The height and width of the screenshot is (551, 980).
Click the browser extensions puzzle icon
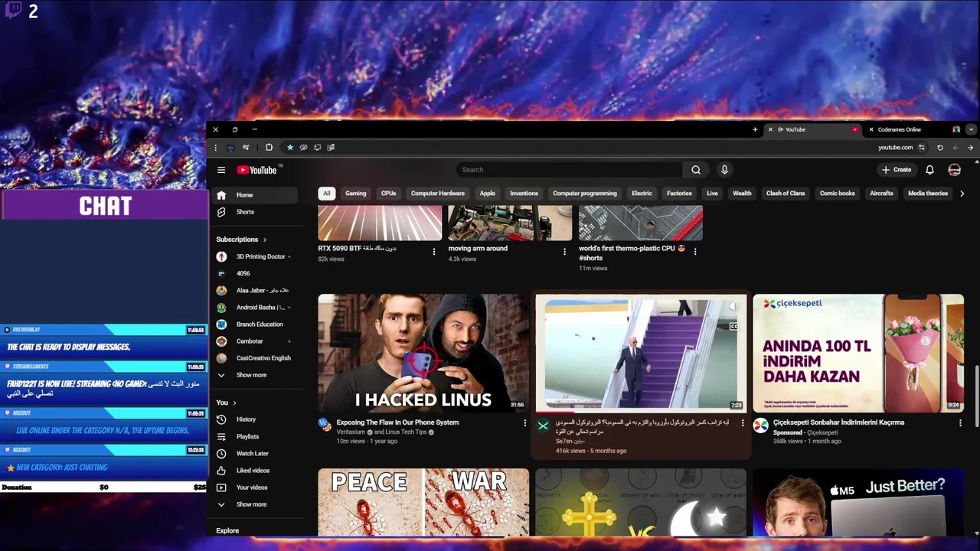[269, 148]
